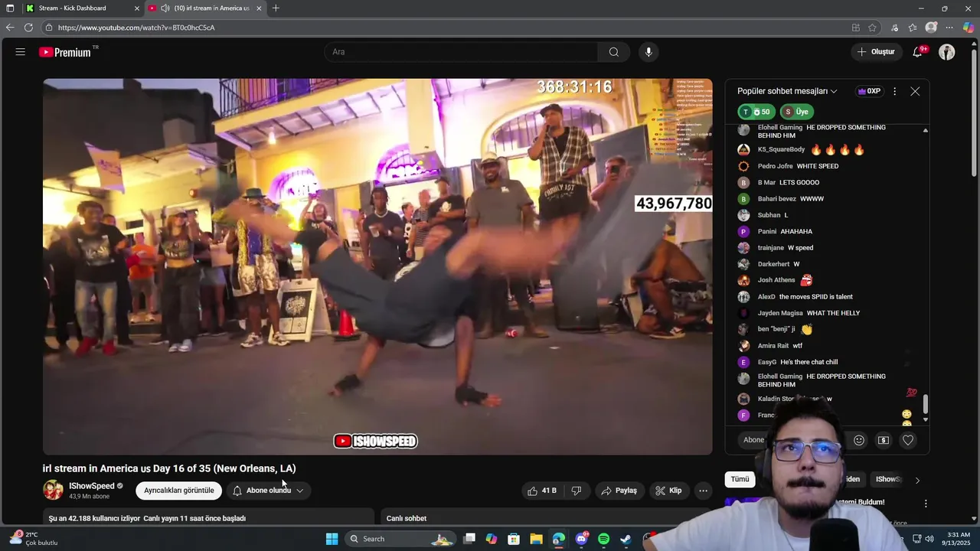This screenshot has width=980, height=551.
Task: Open the Edge Copilot sidebar icon
Action: click(x=969, y=28)
